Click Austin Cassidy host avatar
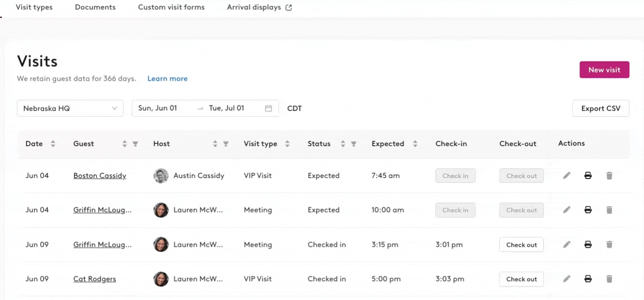Viewport: 644px width, 300px height. click(161, 176)
